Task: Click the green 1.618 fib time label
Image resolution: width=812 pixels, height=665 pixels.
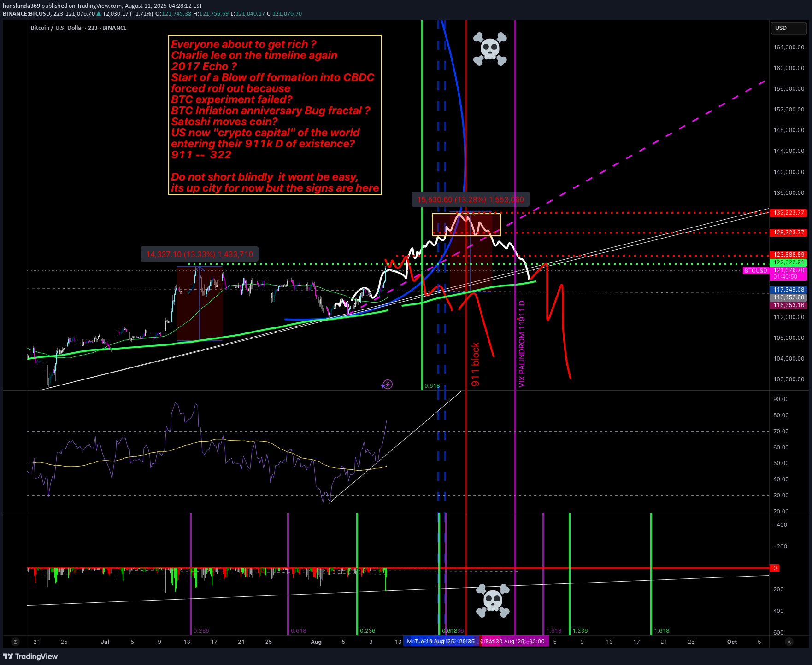Action: 662,631
